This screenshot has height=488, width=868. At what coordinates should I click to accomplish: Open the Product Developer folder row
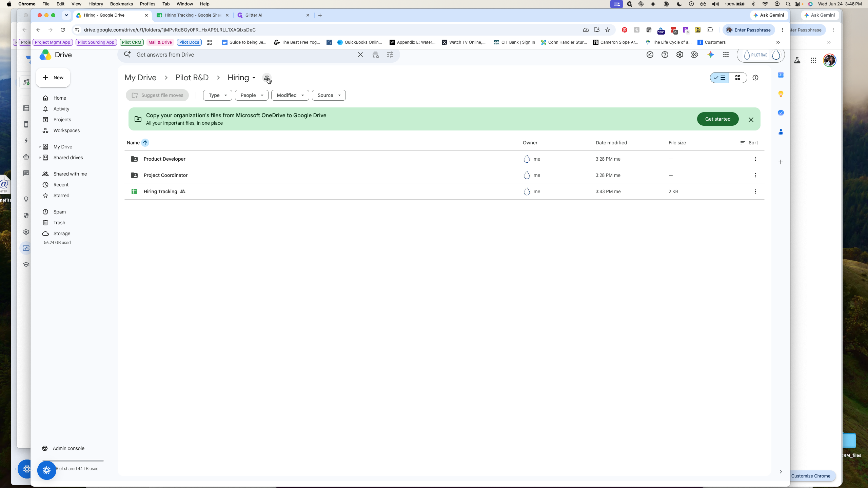coord(444,159)
